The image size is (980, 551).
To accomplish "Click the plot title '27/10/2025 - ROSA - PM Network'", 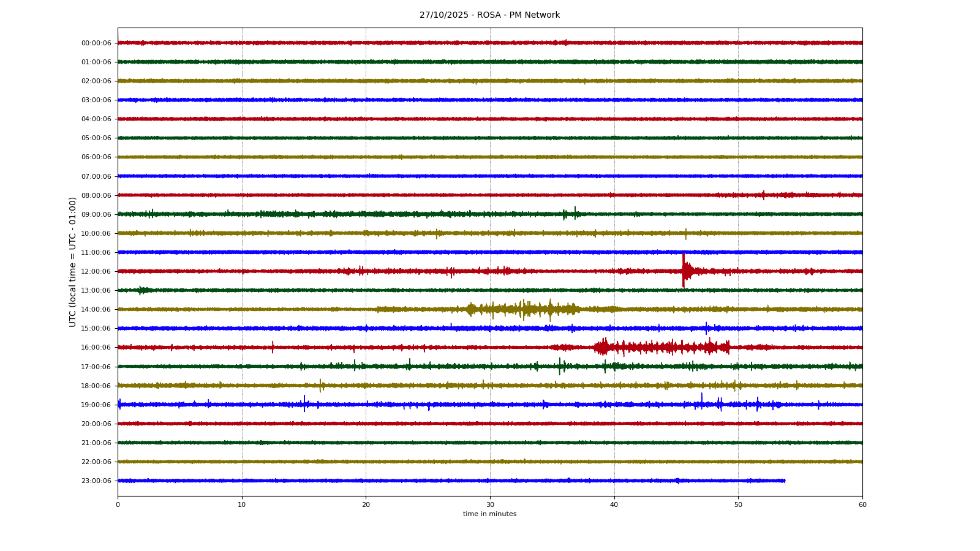I will (489, 15).
